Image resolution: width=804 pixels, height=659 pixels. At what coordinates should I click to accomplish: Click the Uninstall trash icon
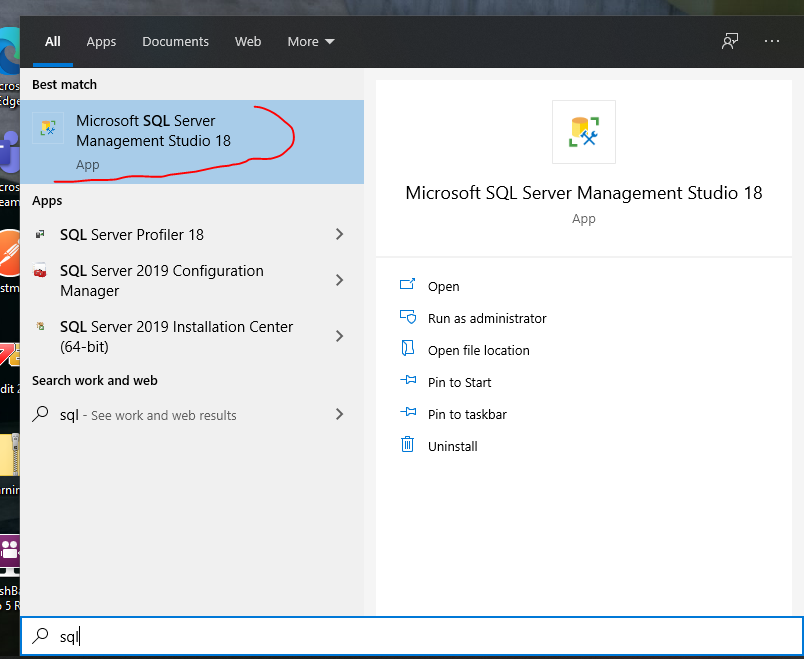pyautogui.click(x=407, y=446)
